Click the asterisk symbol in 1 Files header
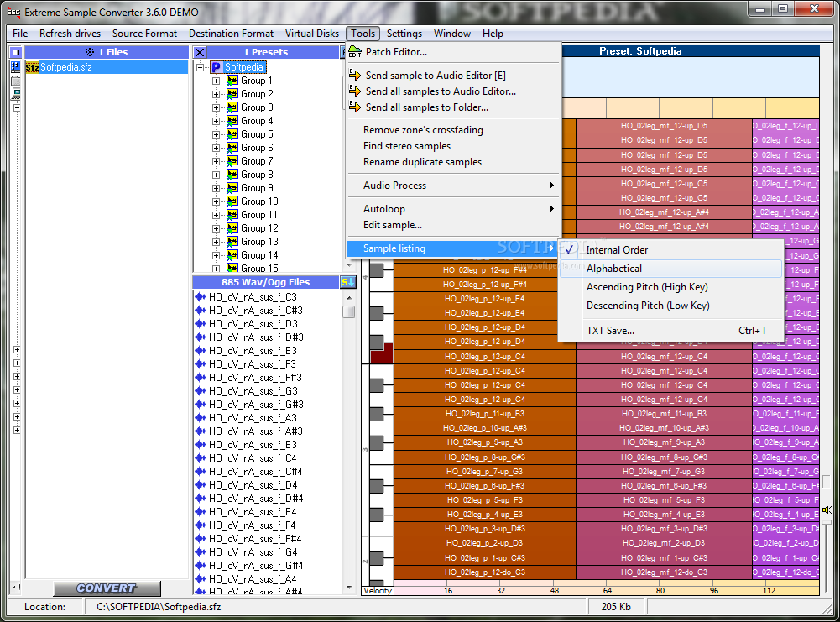This screenshot has width=840, height=622. point(90,52)
